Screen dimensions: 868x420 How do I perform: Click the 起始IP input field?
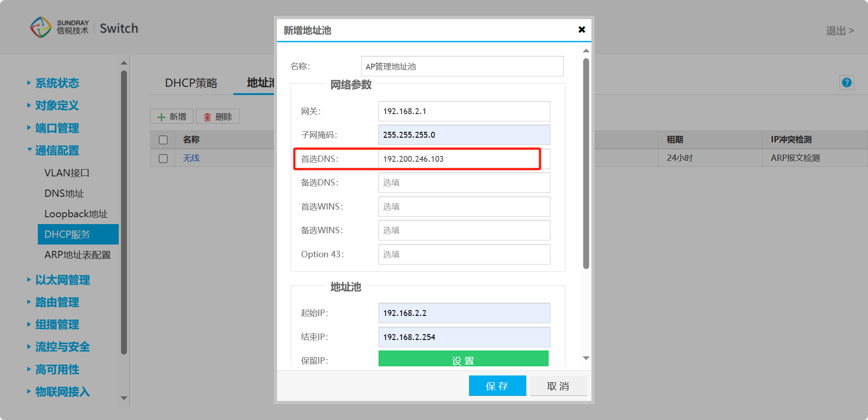tap(464, 313)
